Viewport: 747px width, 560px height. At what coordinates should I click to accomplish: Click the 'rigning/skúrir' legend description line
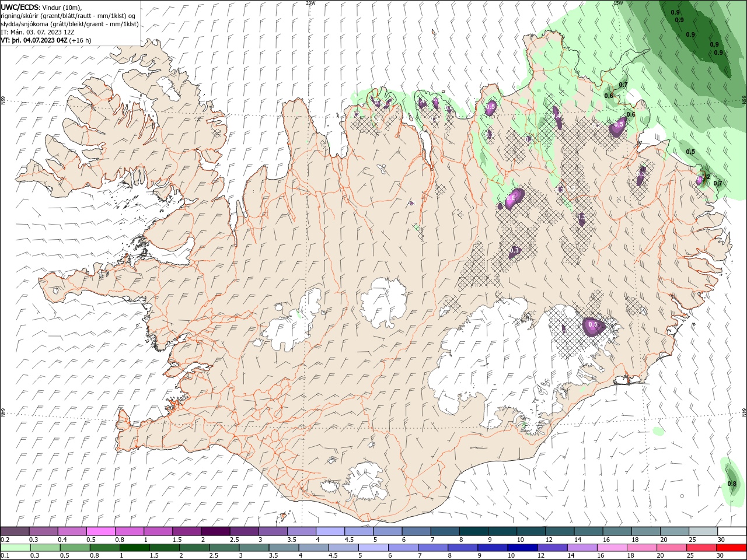(x=68, y=16)
